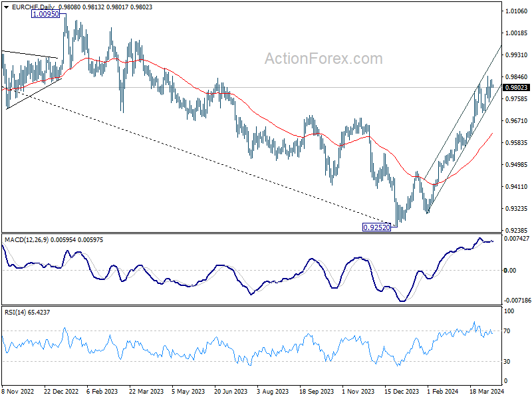The image size is (532, 399).
Task: Select the 18 Mar 2024 date marker
Action: point(487,391)
